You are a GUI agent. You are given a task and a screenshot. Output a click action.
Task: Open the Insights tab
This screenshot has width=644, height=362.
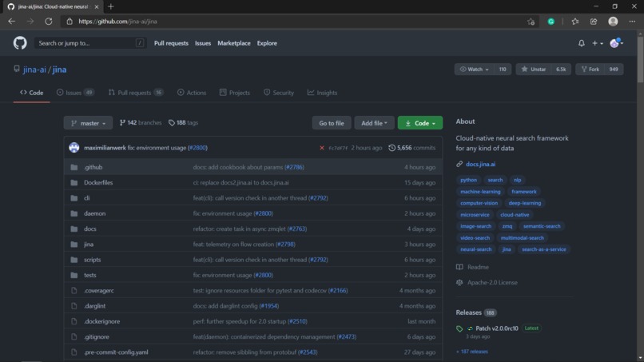[x=322, y=93]
